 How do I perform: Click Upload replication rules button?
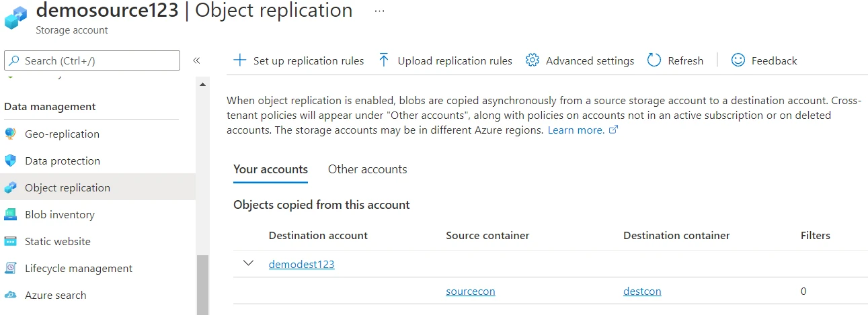[445, 60]
